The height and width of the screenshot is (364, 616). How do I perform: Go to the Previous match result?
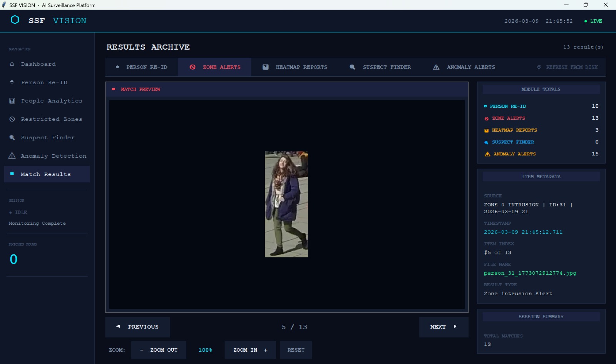click(137, 327)
